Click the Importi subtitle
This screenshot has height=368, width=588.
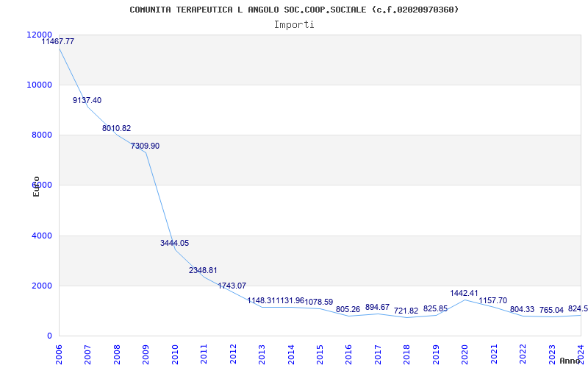pyautogui.click(x=294, y=25)
